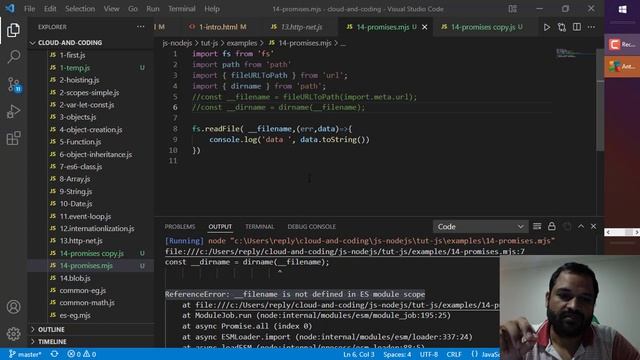Open Source Control view with badge
Image resolution: width=640 pixels, height=360 pixels.
13,84
